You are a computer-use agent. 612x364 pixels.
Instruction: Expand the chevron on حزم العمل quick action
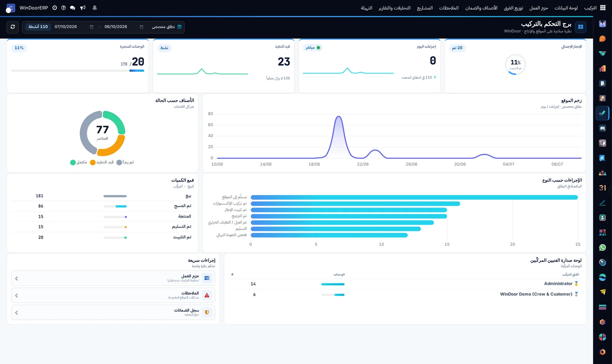coord(16,278)
